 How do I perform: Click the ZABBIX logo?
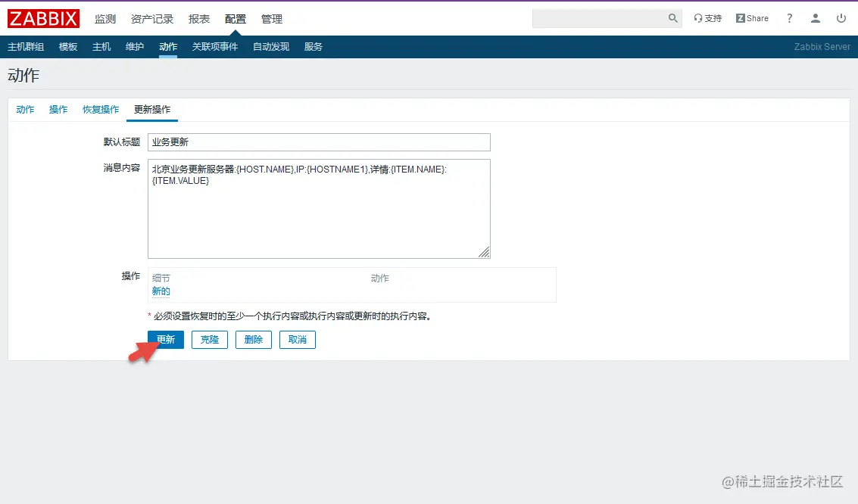[42, 18]
